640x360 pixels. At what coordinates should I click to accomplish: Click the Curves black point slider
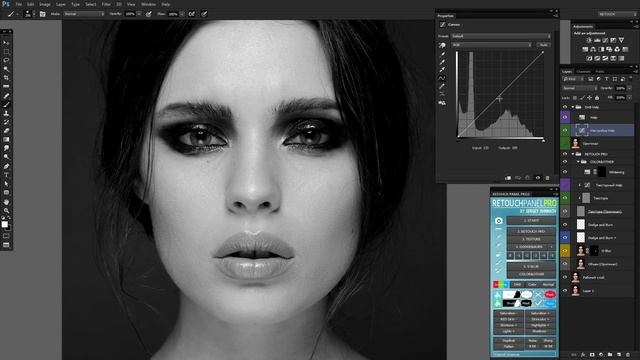(x=457, y=140)
